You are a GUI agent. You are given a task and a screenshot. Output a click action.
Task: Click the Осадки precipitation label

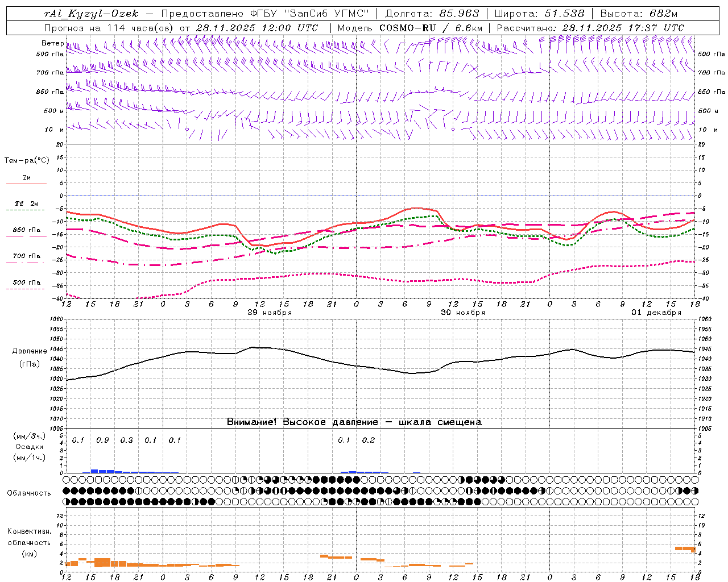(29, 447)
